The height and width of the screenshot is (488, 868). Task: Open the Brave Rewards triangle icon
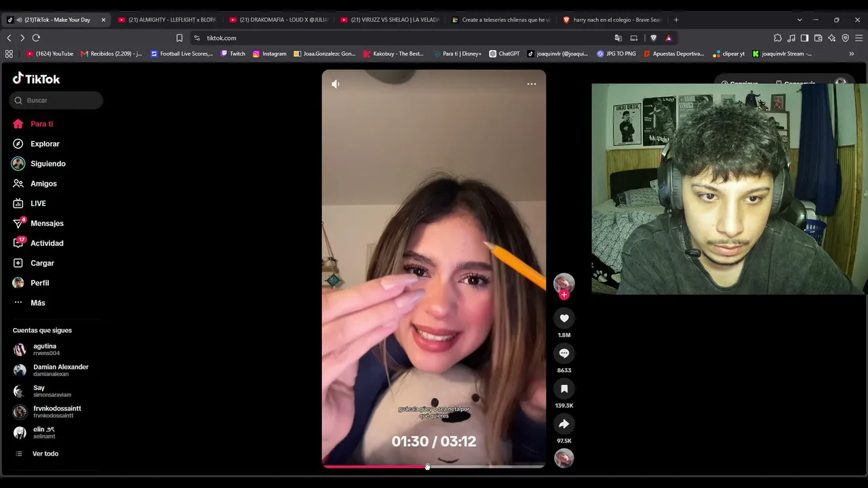click(x=669, y=38)
